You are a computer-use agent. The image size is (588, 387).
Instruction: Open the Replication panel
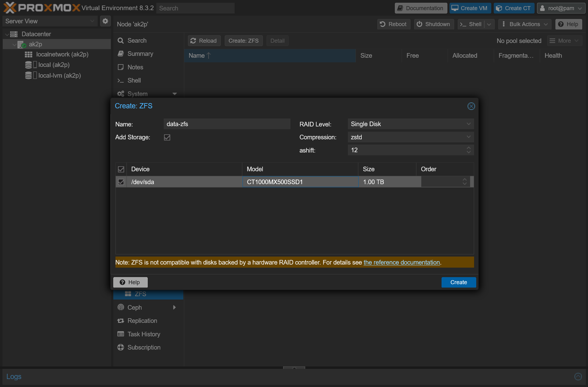pyautogui.click(x=142, y=321)
